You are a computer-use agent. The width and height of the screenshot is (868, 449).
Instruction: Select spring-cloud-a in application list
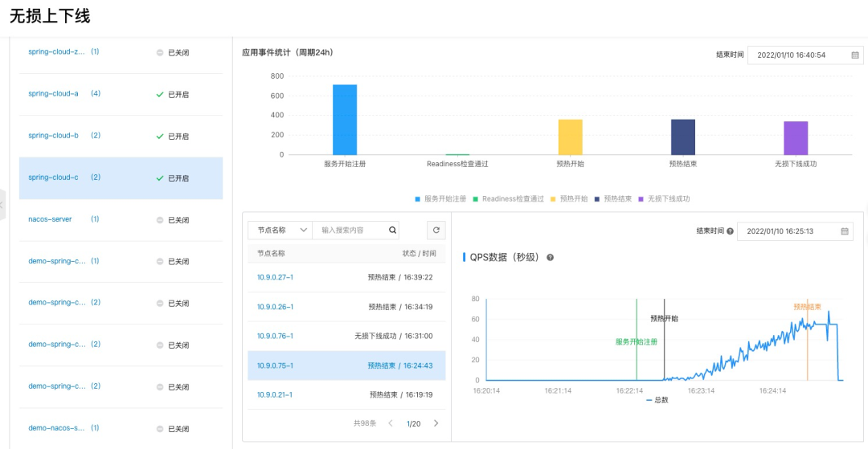54,94
